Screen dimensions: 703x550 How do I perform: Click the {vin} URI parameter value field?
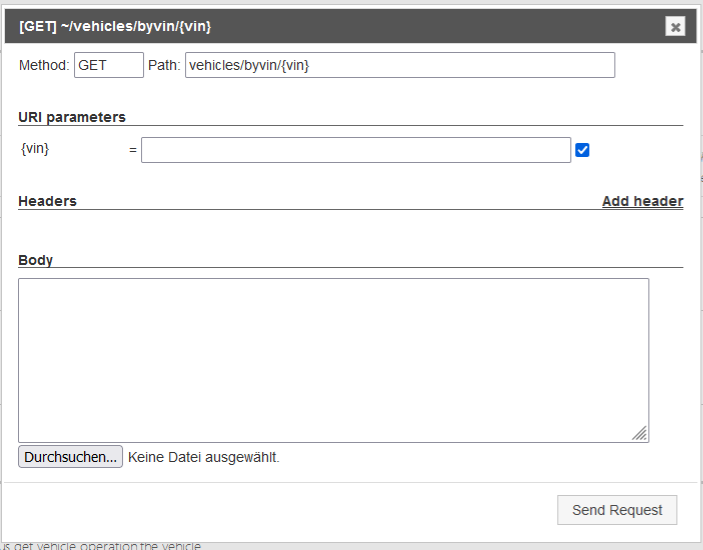tap(355, 150)
